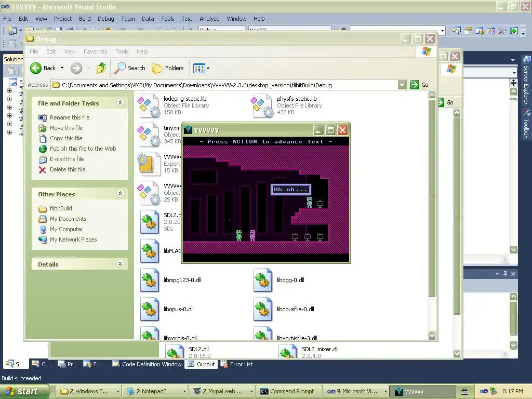Image resolution: width=532 pixels, height=399 pixels.
Task: Open the Toolbox side tab
Action: [526, 124]
